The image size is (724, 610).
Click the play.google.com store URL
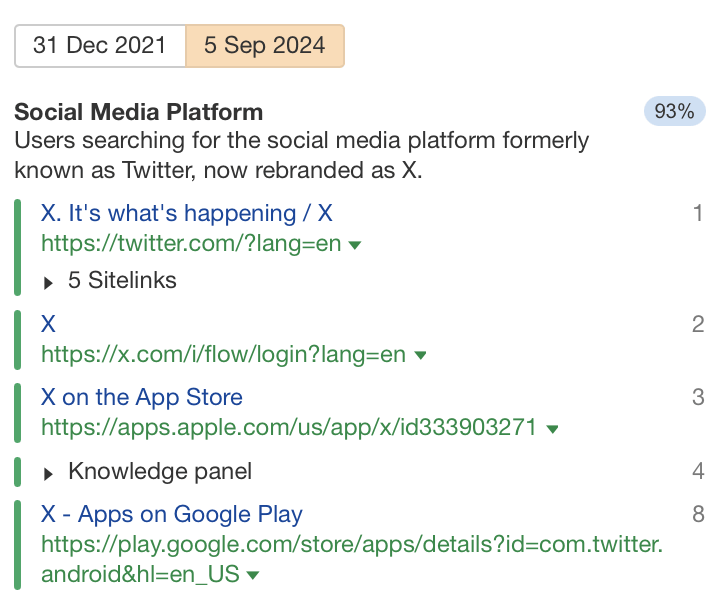point(352,545)
